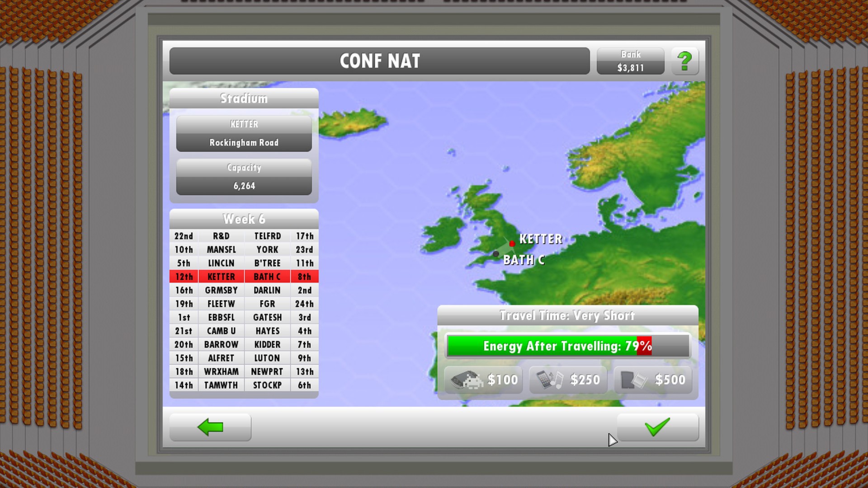Click the R&D vs TELFRD fixture row

244,236
